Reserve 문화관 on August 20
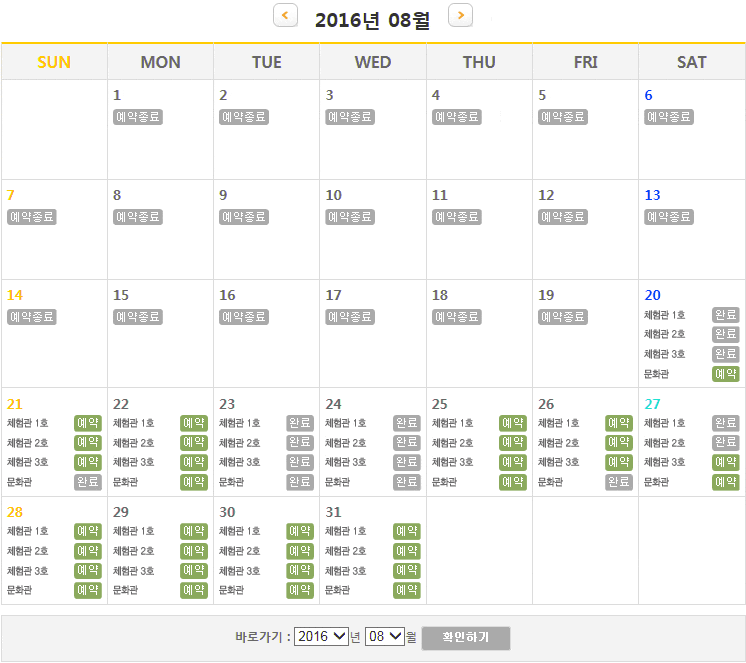Viewport: 746px width, 663px height. [x=726, y=374]
